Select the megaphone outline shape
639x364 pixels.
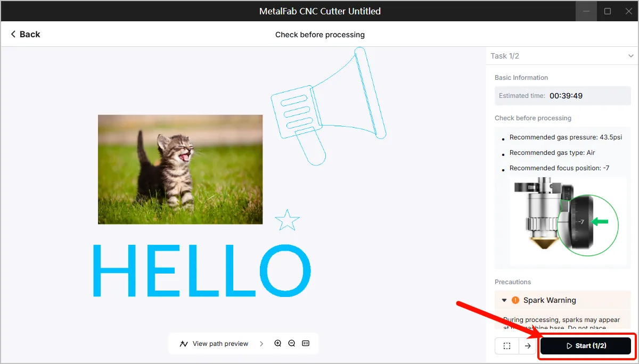point(329,105)
